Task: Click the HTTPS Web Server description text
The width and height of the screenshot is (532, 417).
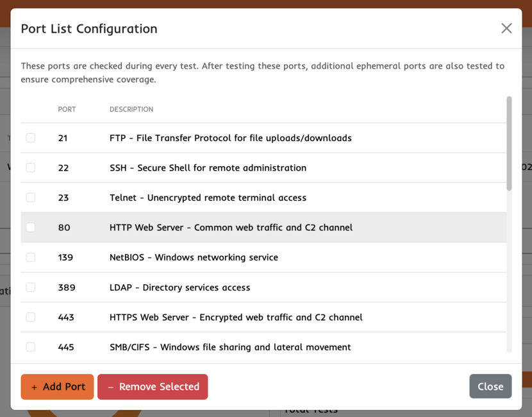Action: point(236,318)
